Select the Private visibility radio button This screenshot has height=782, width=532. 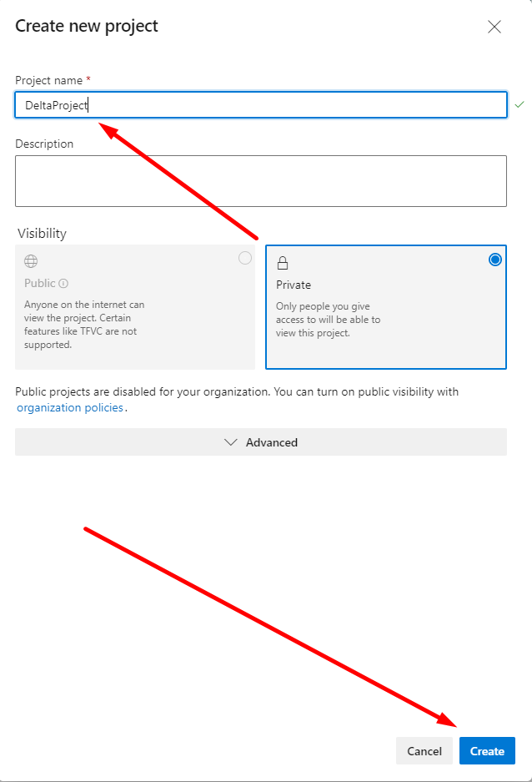[495, 260]
